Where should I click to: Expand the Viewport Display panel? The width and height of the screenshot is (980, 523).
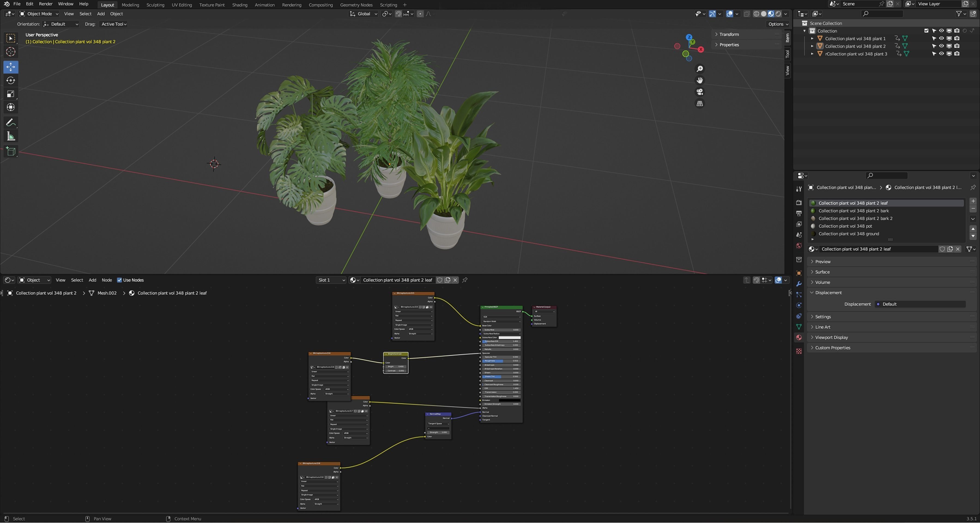pos(831,337)
